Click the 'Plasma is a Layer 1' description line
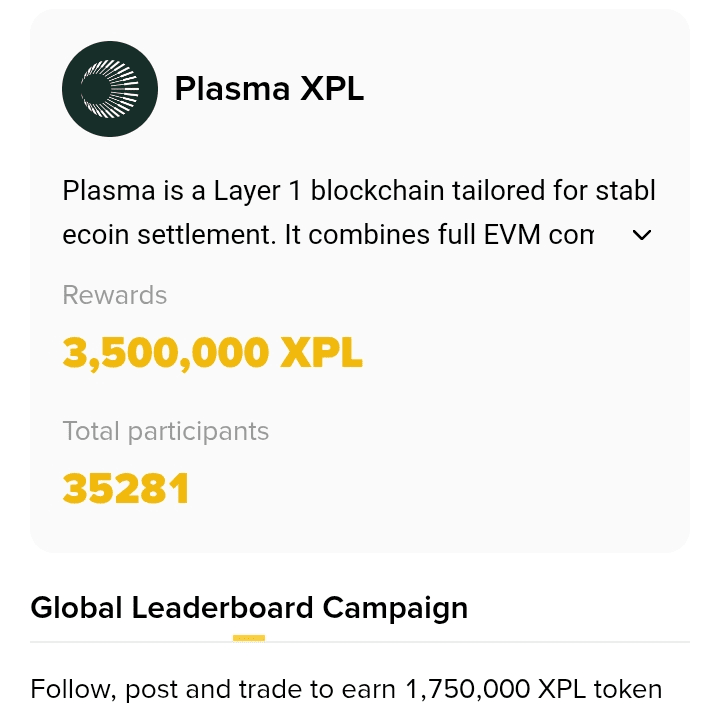The image size is (720, 720). pos(359,191)
